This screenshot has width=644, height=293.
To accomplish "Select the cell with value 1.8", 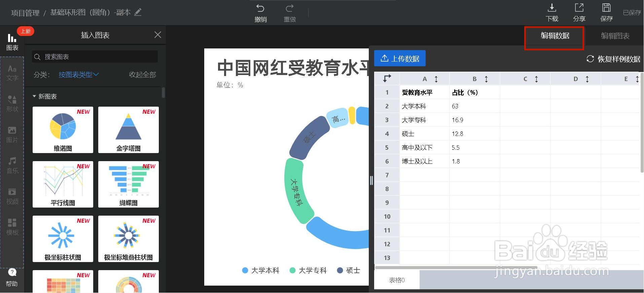I will coord(475,161).
